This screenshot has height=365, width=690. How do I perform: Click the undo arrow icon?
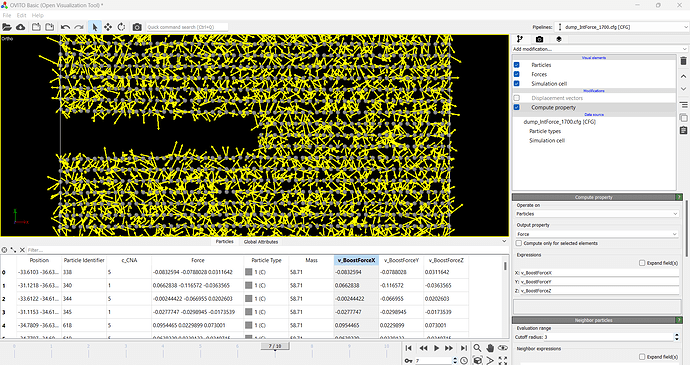pos(65,27)
